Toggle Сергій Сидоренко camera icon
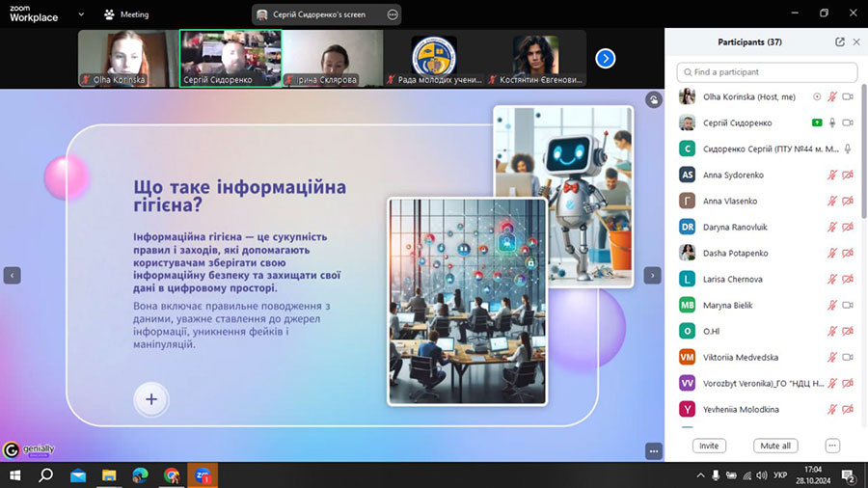 tap(848, 122)
